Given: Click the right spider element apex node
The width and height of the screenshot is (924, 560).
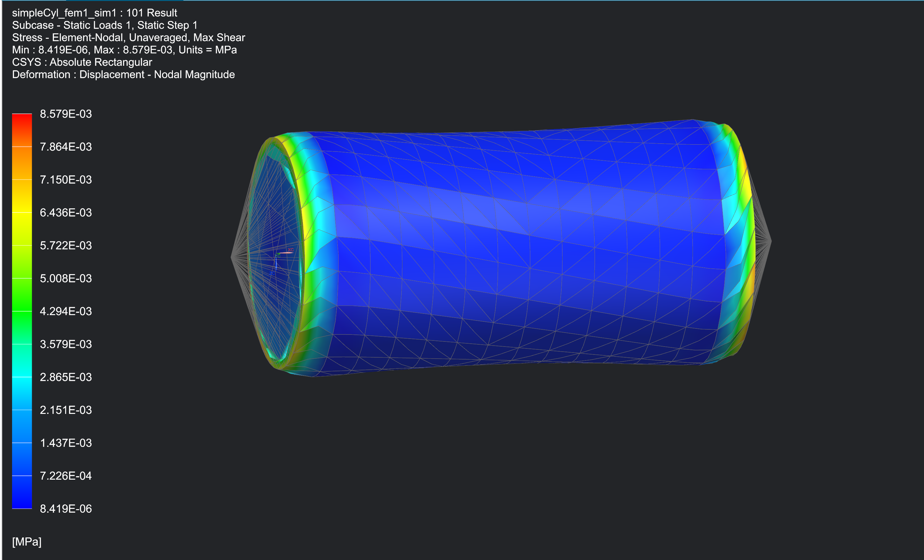Looking at the screenshot, I should click(x=770, y=241).
